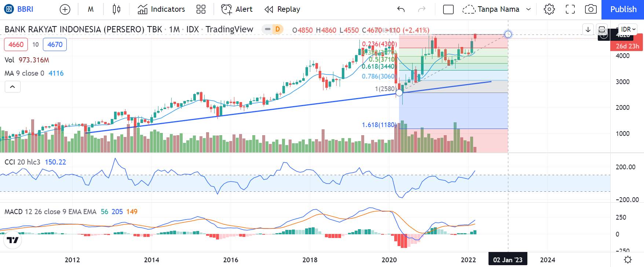Screen dimensions: 644x267
Task: Expand the layout dropdown chevron next to Tanpa Nama
Action: tap(528, 9)
